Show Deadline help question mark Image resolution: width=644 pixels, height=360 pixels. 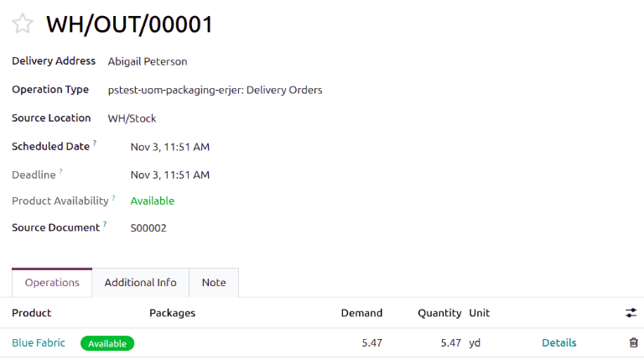(60, 172)
